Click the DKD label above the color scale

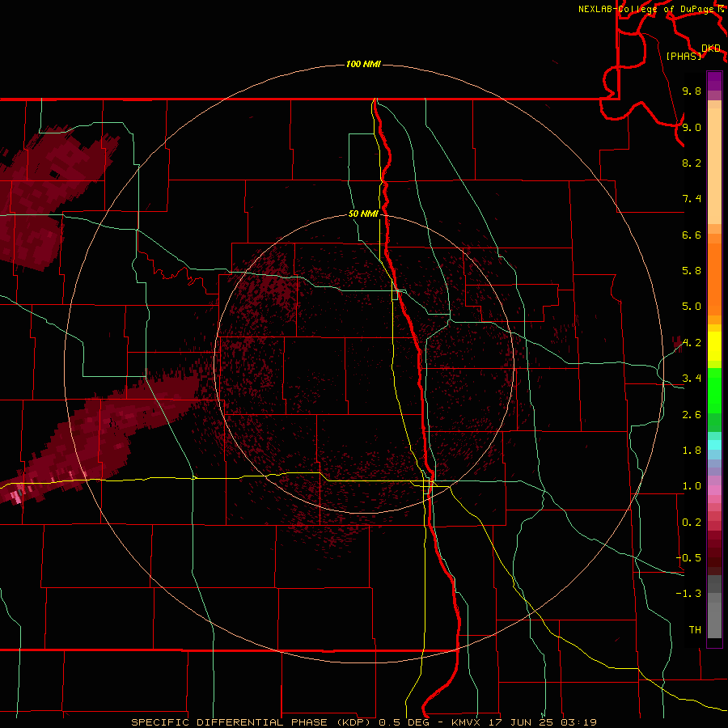pos(711,49)
